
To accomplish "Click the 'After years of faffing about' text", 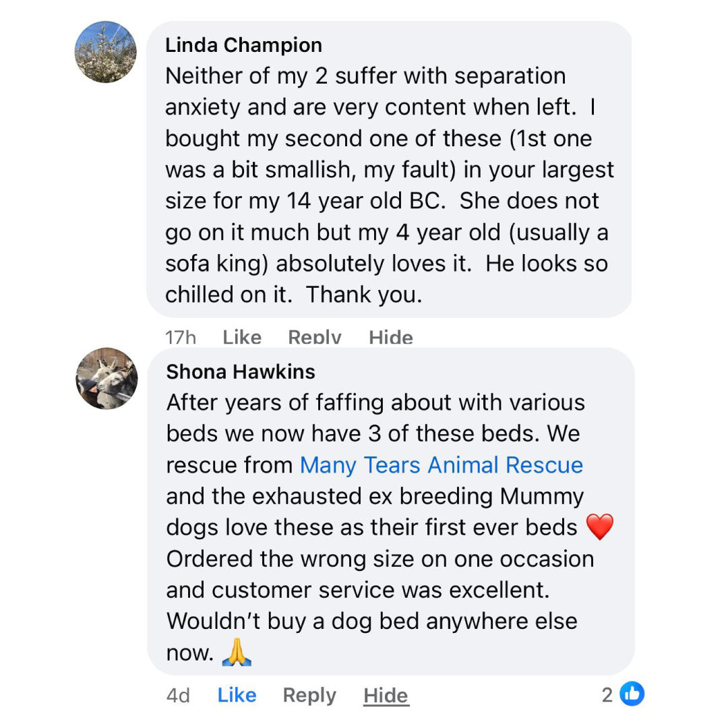I will 375,402.
